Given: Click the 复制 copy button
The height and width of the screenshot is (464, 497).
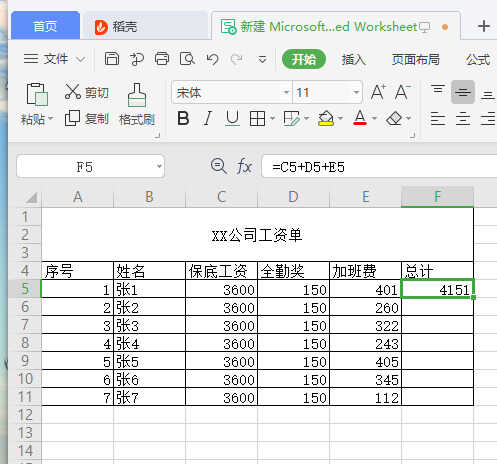Looking at the screenshot, I should tap(87, 118).
